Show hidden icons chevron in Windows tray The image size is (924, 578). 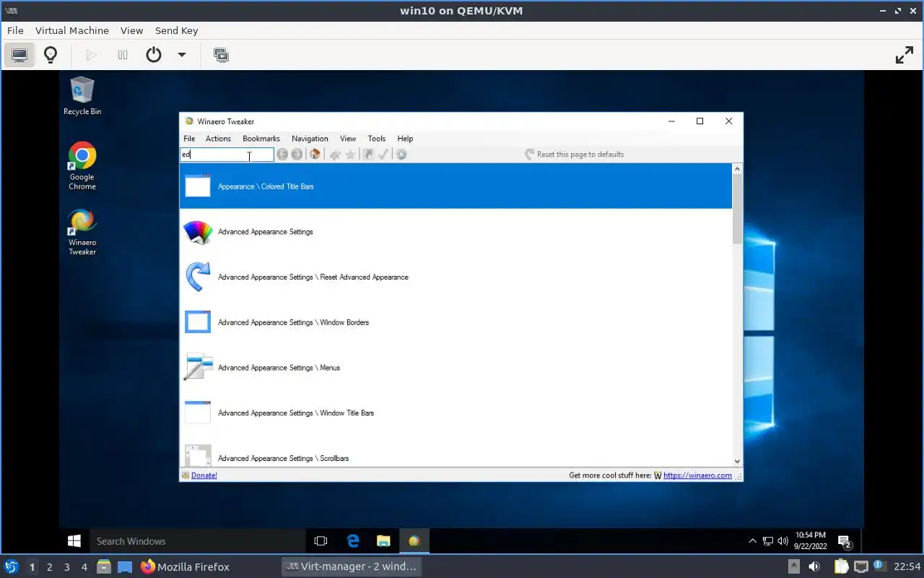(x=752, y=540)
